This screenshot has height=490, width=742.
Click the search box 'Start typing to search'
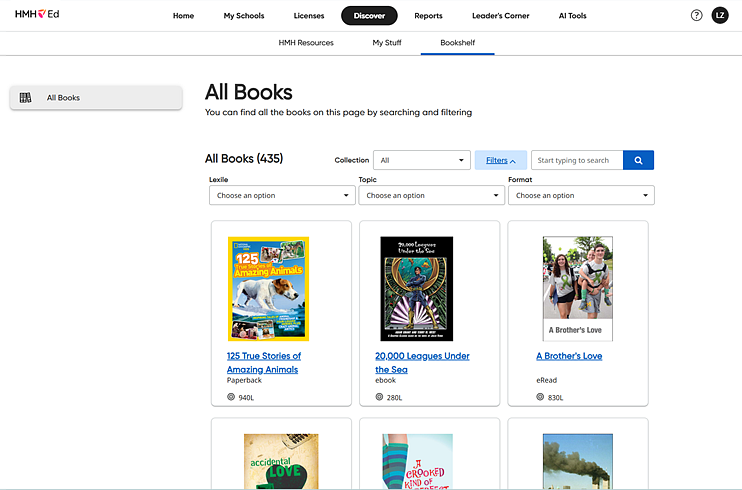pyautogui.click(x=577, y=160)
